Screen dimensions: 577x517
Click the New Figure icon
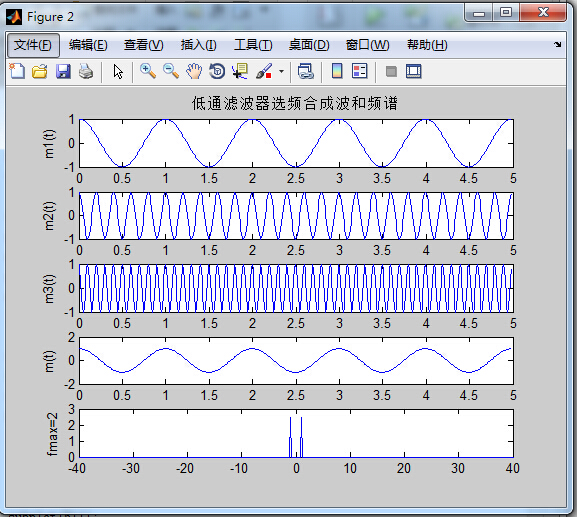pos(17,71)
